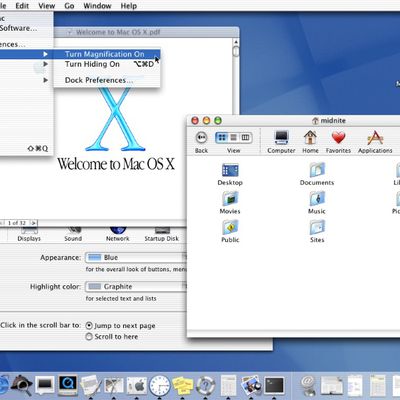Select Scroll to here option
Image resolution: width=400 pixels, height=400 pixels.
click(89, 336)
